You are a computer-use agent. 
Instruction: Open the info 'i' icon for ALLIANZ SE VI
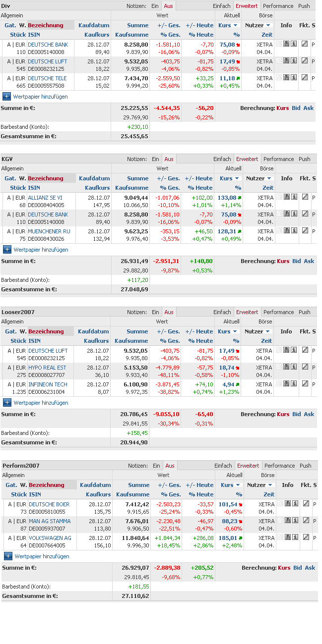(294, 197)
